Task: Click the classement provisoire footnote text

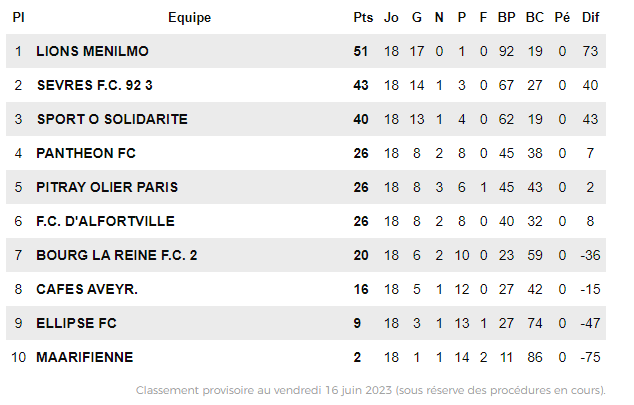Action: (376, 389)
